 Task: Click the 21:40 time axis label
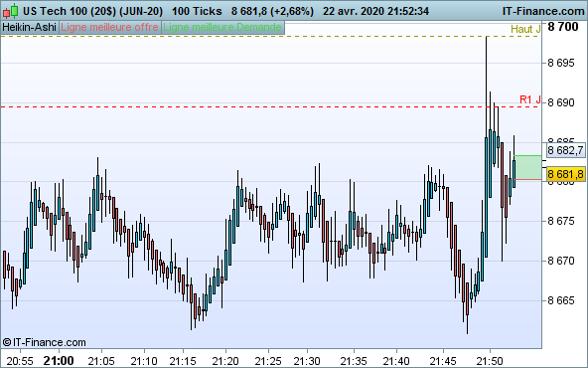(396, 361)
